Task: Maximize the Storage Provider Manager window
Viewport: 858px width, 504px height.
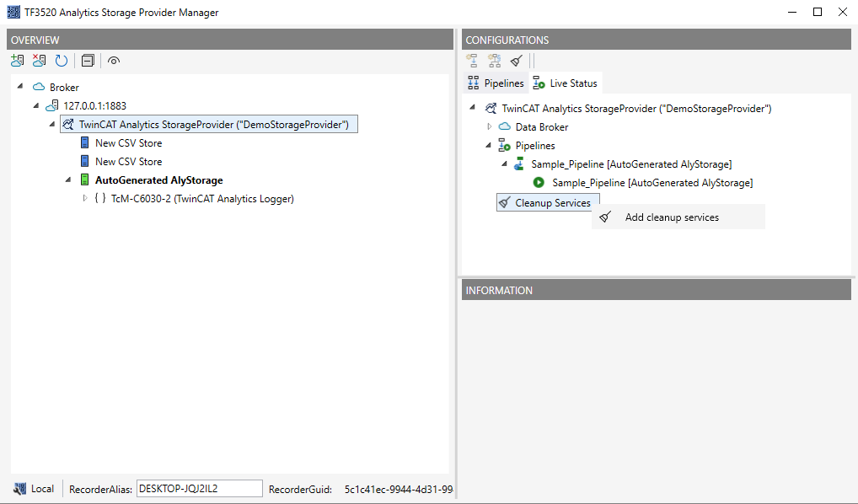Action: coord(818,12)
